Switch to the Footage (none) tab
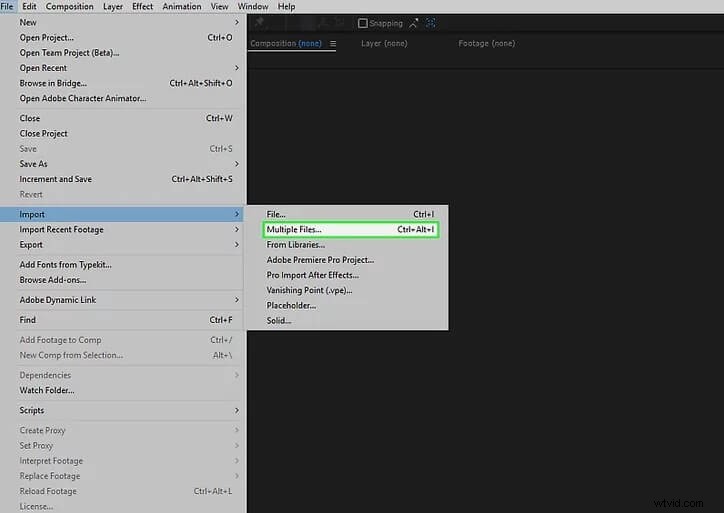This screenshot has height=513, width=724. (487, 43)
